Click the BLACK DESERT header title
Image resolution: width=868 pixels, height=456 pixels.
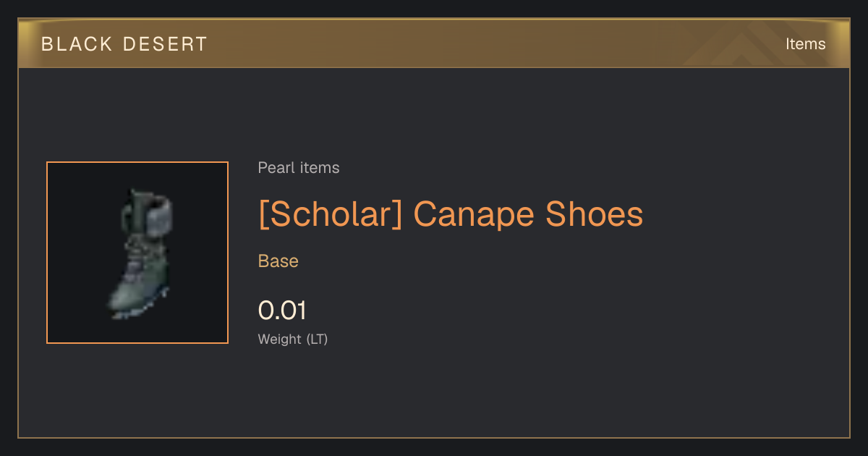tap(124, 44)
